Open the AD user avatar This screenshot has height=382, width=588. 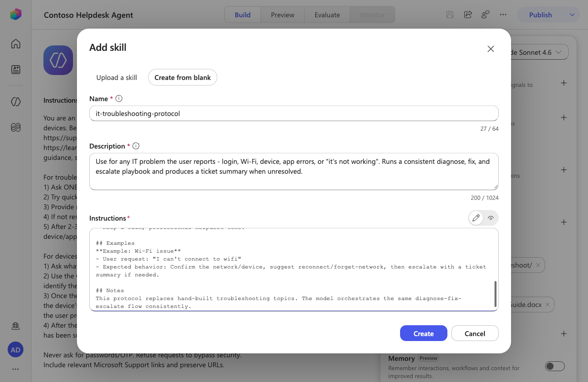[x=15, y=350]
